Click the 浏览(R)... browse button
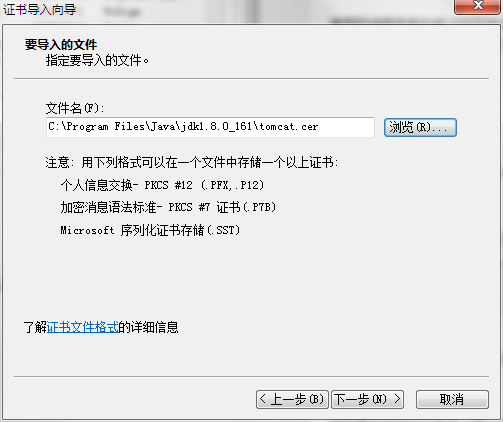The image size is (503, 422). pyautogui.click(x=420, y=127)
